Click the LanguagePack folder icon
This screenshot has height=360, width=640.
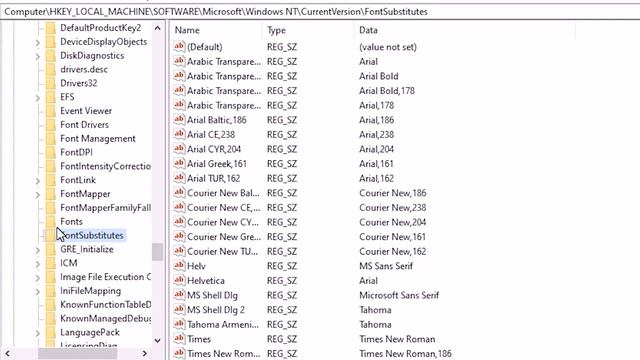click(51, 332)
